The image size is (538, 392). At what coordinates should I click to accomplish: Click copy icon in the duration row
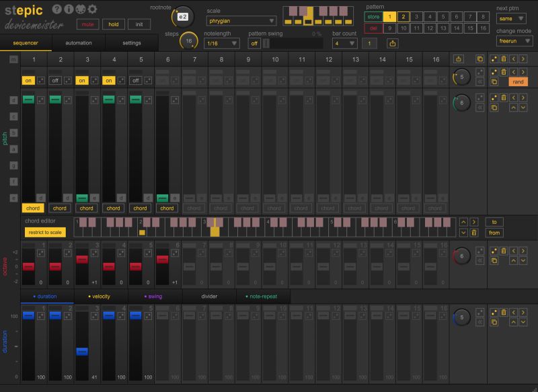point(494,322)
